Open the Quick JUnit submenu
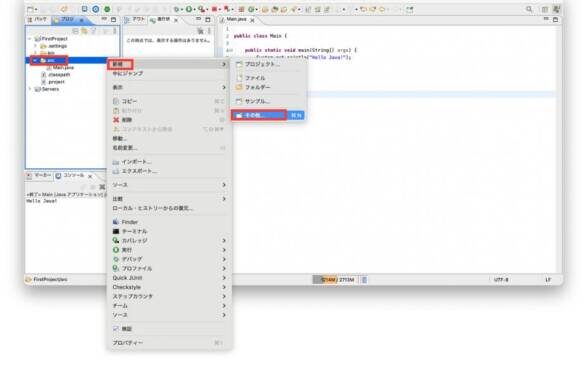587x368 pixels. tap(169, 278)
